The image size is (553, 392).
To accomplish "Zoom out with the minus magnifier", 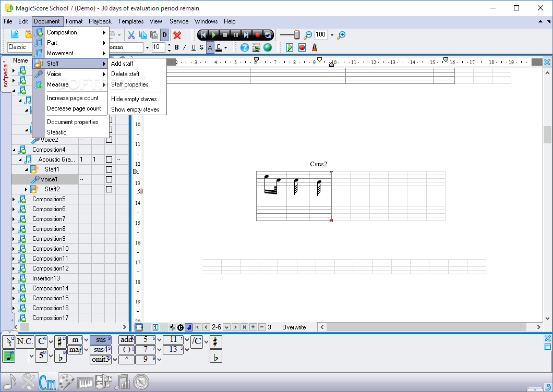I will (308, 35).
